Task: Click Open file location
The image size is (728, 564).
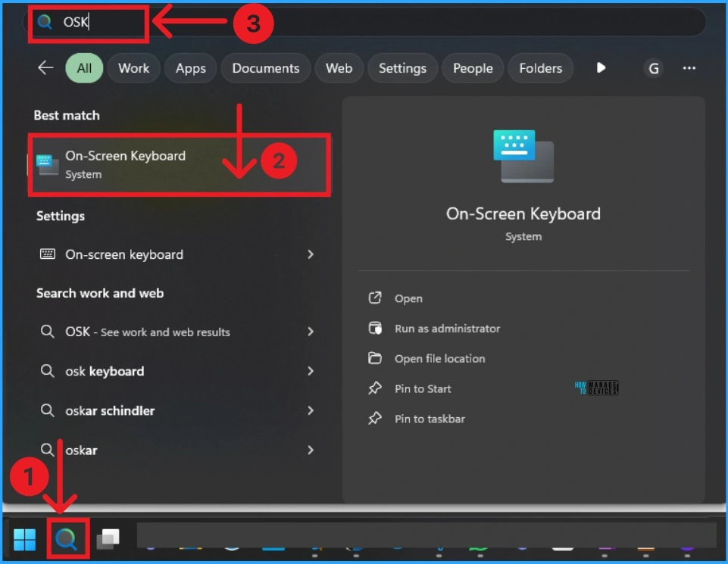Action: click(439, 359)
